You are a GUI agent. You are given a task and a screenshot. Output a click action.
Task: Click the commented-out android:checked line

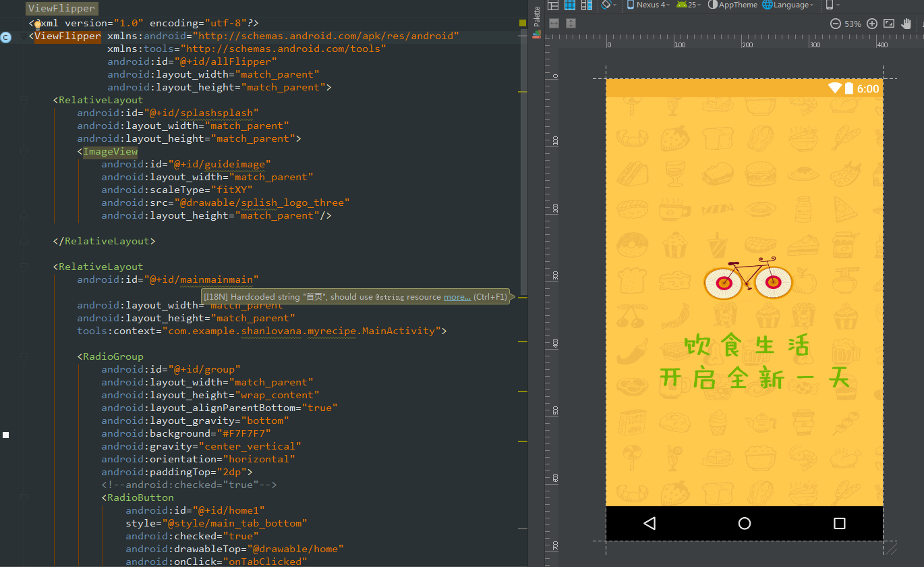tap(190, 485)
